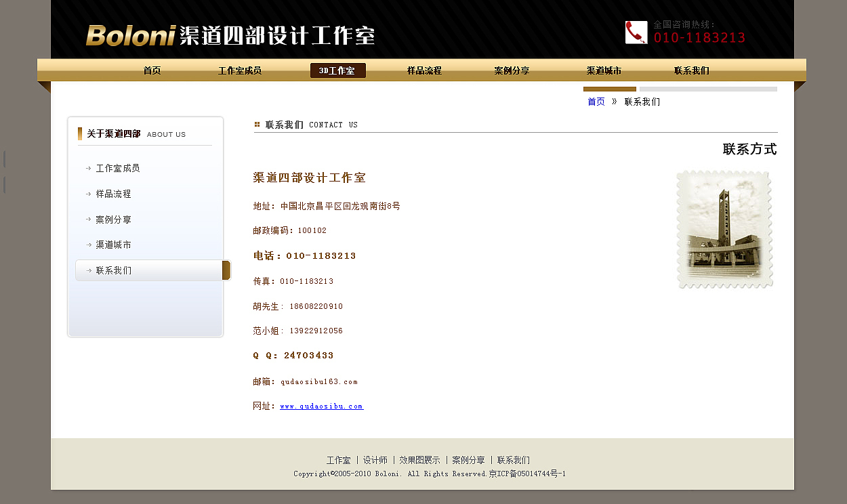Click the postal code 100102 line

click(290, 230)
